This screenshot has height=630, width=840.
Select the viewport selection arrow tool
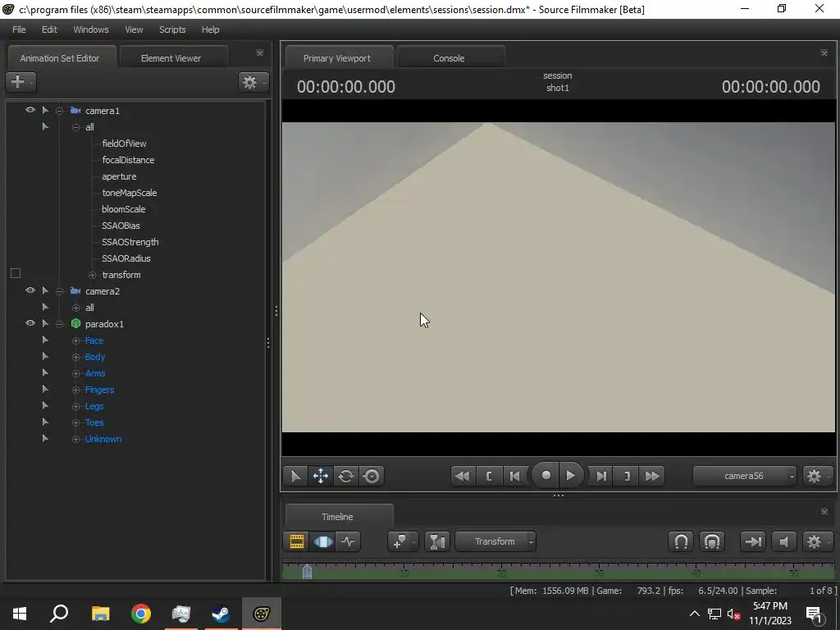295,476
